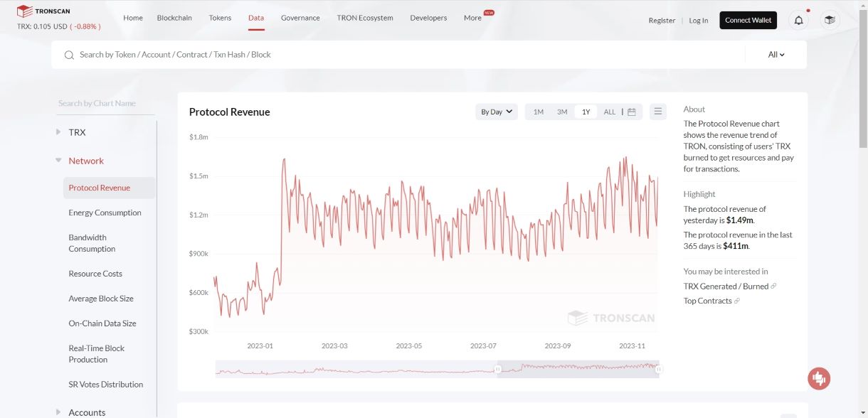This screenshot has width=868, height=418.
Task: Open the Tokens menu
Action: pos(220,18)
